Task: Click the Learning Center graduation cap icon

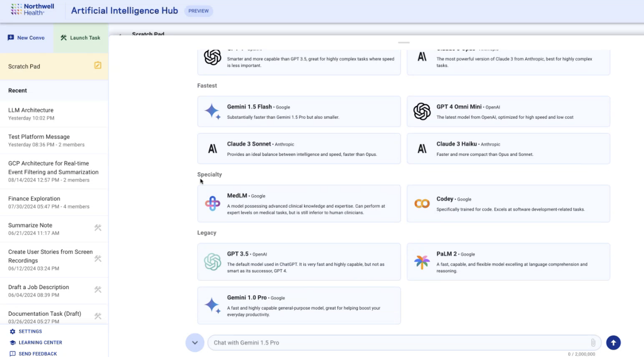Action: [x=13, y=342]
